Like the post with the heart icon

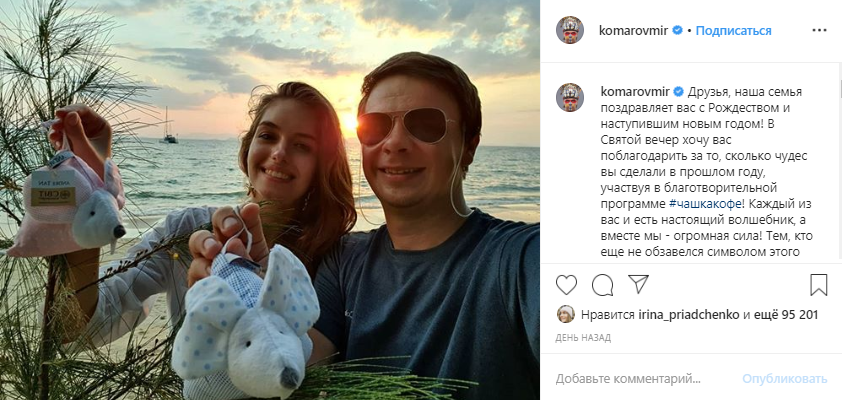click(566, 285)
